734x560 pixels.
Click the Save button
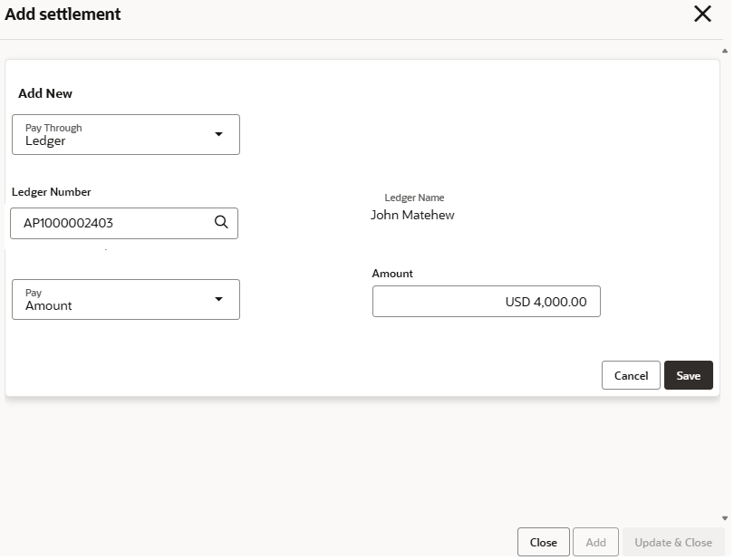[688, 375]
